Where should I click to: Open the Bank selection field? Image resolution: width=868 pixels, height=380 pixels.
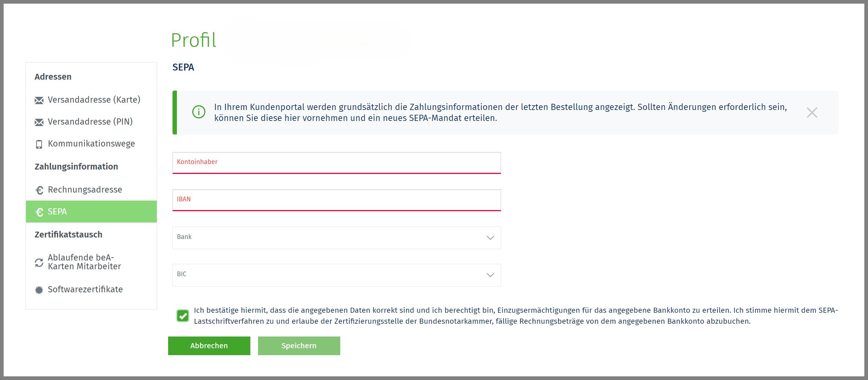(x=329, y=238)
